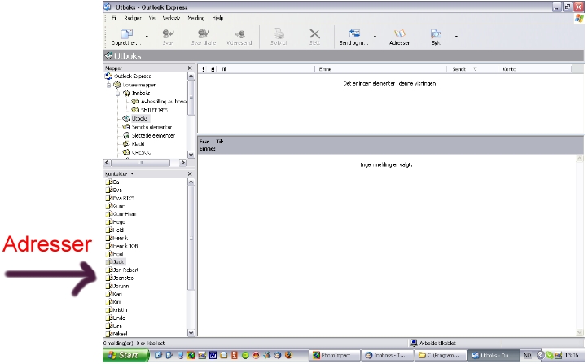Open the Rediger menu
The height and width of the screenshot is (364, 588).
(x=133, y=18)
